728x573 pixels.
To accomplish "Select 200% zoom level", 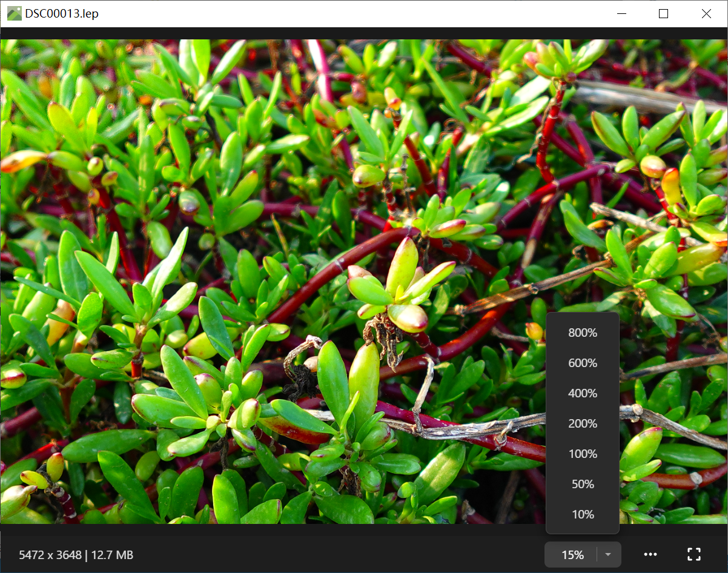I will (x=583, y=423).
